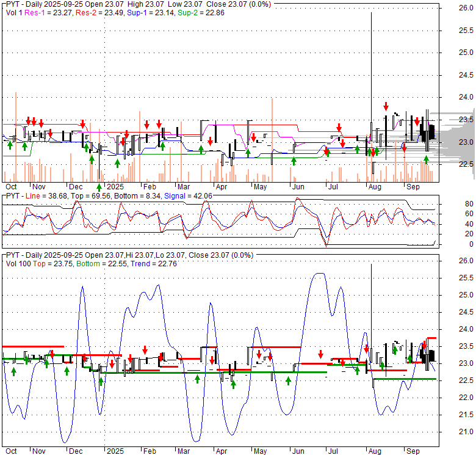
Task: Click the 'Vol 100' label on bottom chart
Action: (x=18, y=264)
